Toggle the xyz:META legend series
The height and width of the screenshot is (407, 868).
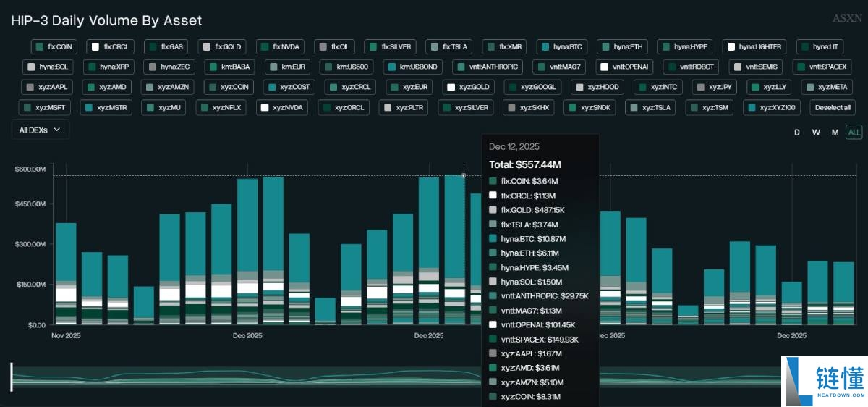click(827, 88)
